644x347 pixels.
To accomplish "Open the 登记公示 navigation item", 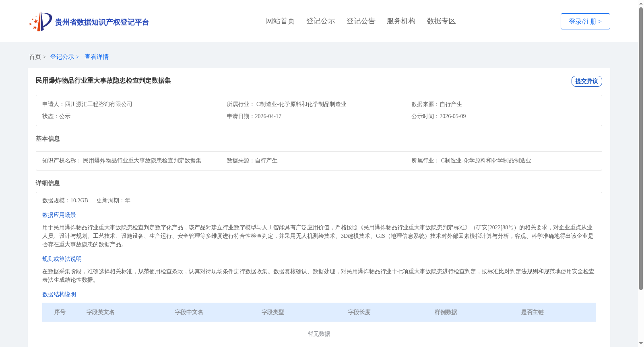I will point(320,21).
